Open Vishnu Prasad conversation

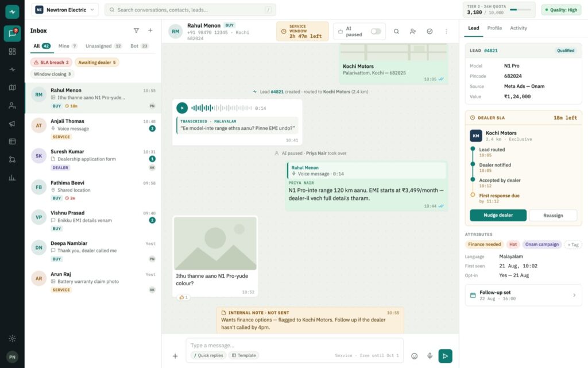93,220
